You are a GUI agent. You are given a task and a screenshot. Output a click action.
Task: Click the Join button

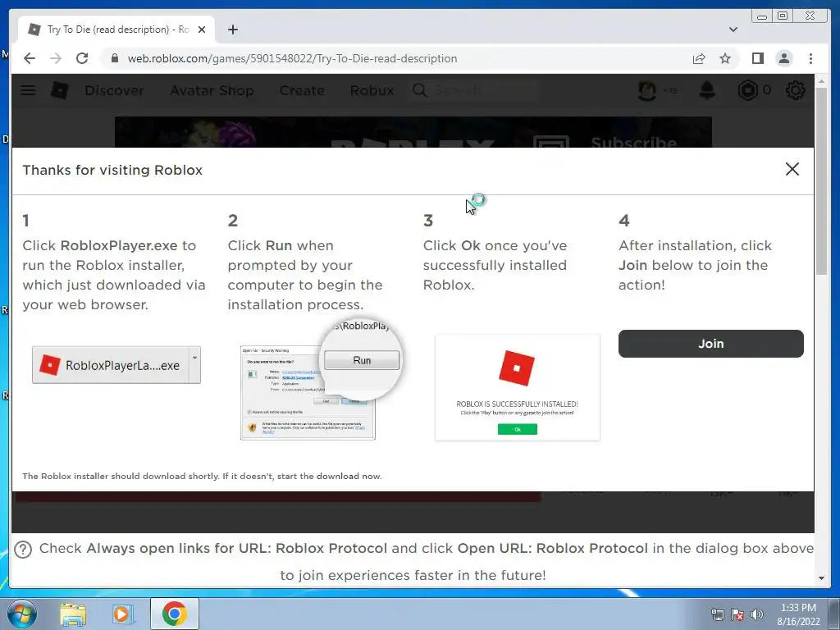coord(711,344)
